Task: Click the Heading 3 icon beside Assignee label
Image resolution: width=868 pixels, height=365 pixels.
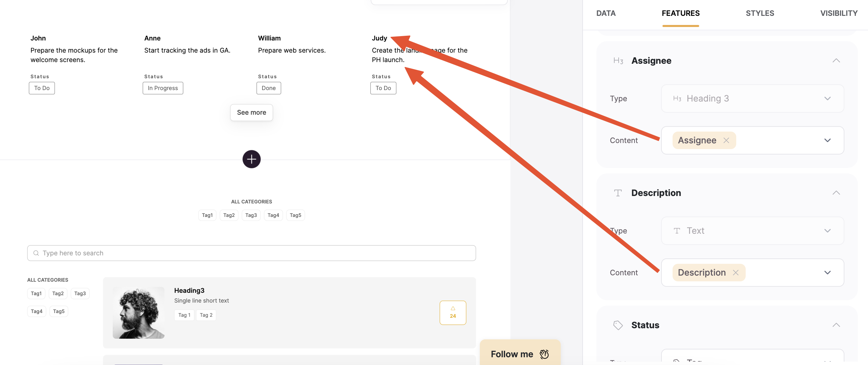Action: [618, 61]
